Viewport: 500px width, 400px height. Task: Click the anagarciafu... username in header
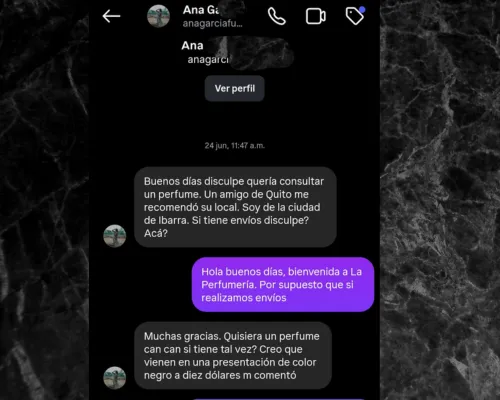pos(212,23)
